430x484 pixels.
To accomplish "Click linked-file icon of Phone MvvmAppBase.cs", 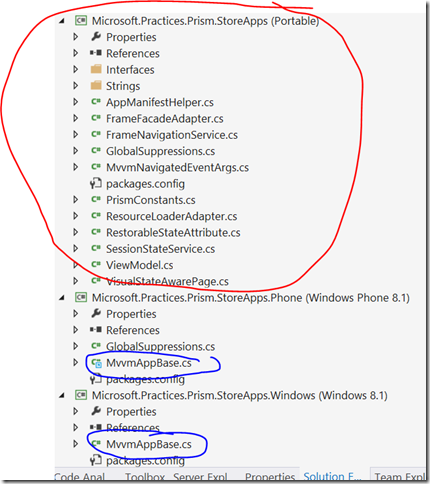I will tap(96, 363).
